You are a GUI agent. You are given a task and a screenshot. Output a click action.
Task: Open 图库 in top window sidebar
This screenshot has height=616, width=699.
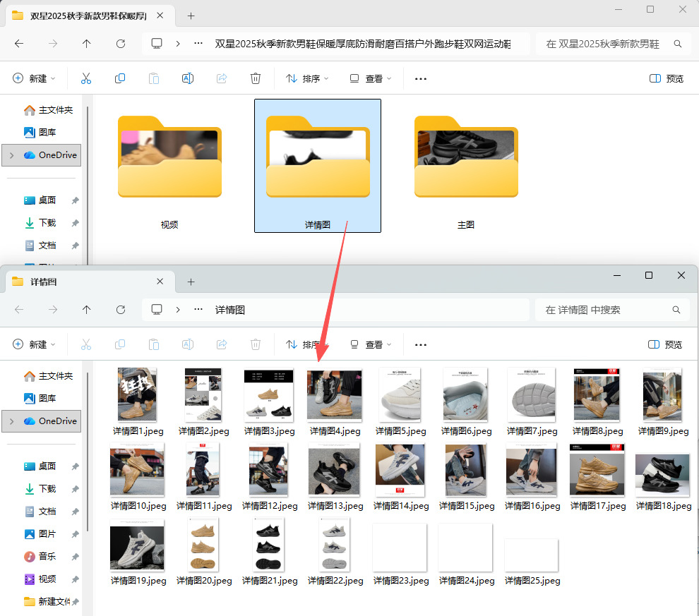point(40,132)
